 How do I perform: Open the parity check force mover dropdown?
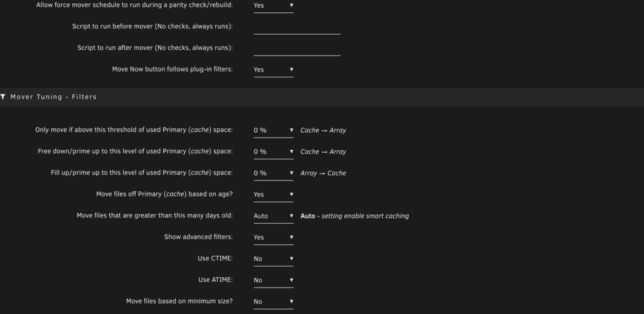coord(274,6)
